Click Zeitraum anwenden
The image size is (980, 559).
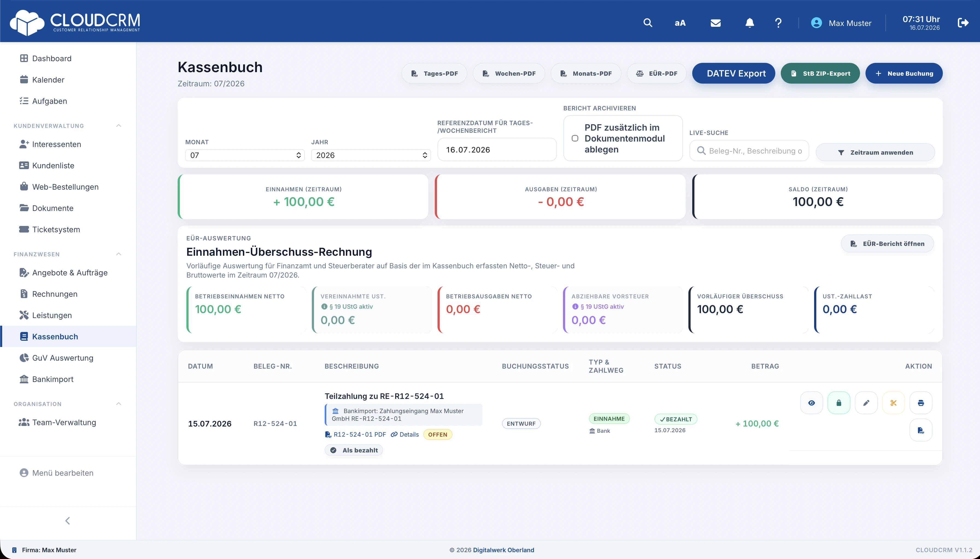click(x=875, y=152)
